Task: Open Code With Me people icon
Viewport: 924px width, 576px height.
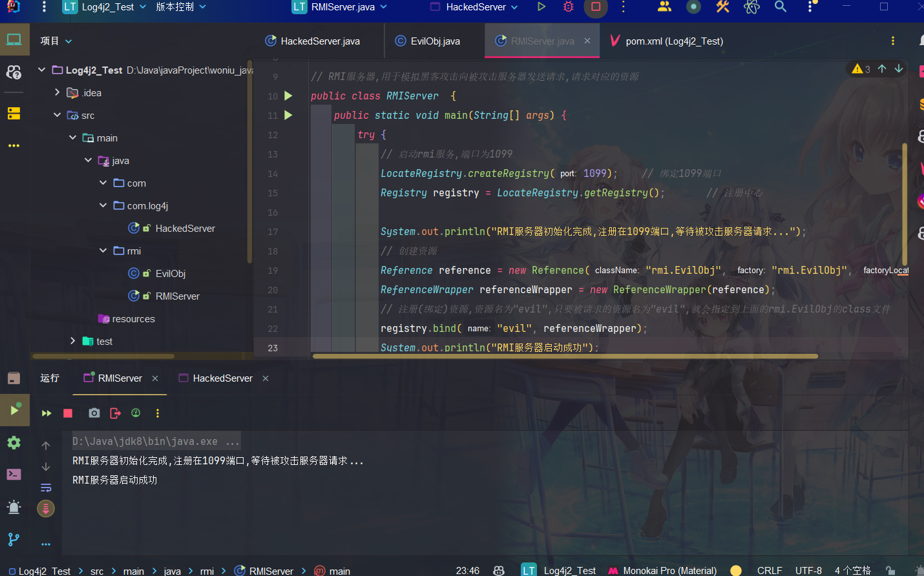Action: [x=664, y=7]
